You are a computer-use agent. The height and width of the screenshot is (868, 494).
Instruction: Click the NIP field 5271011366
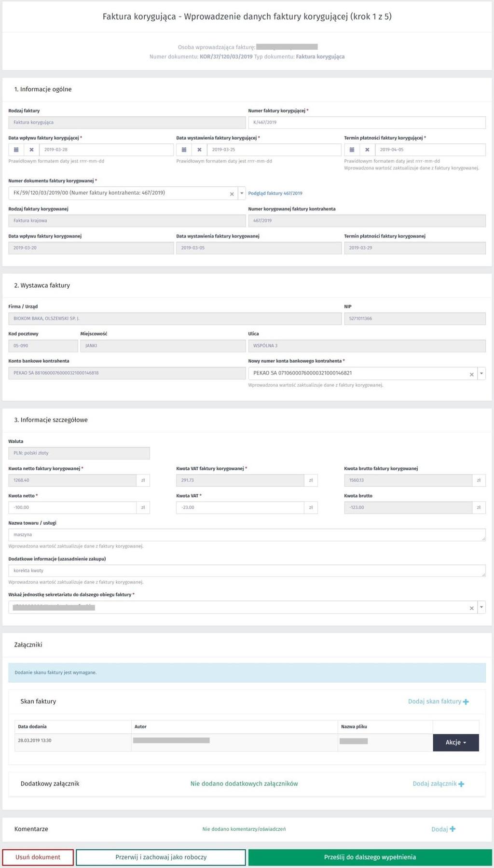pos(415,319)
